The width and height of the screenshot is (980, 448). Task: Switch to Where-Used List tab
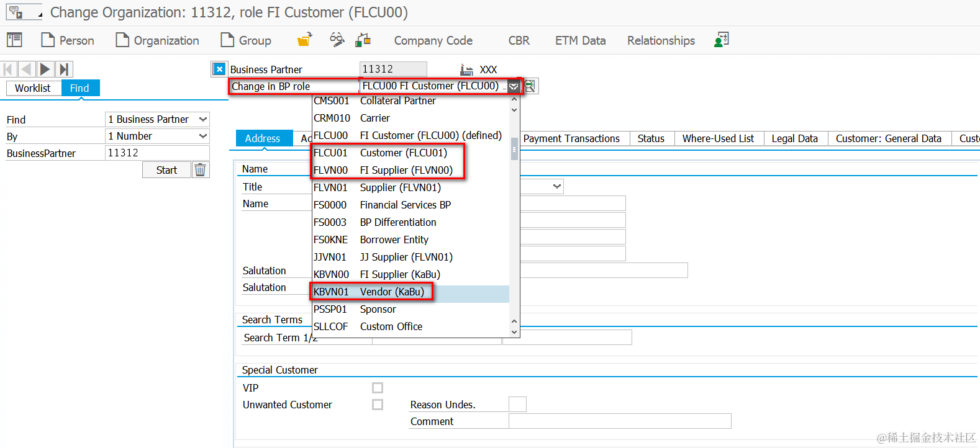[718, 138]
